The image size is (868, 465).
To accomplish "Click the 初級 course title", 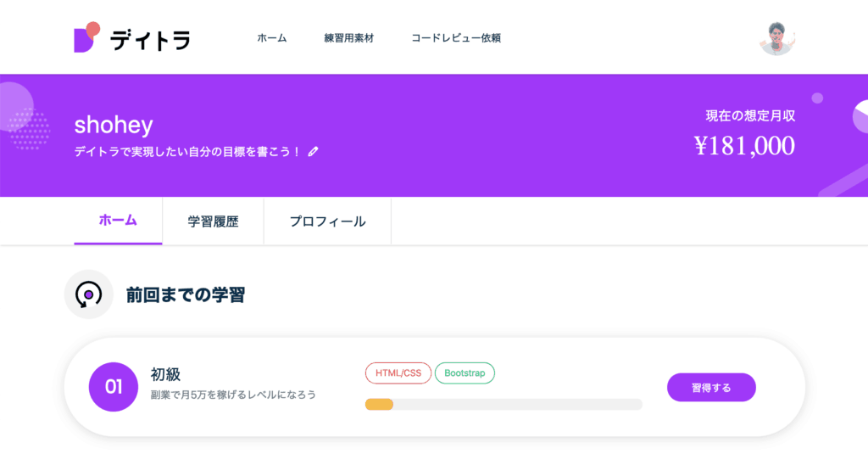I will [166, 374].
